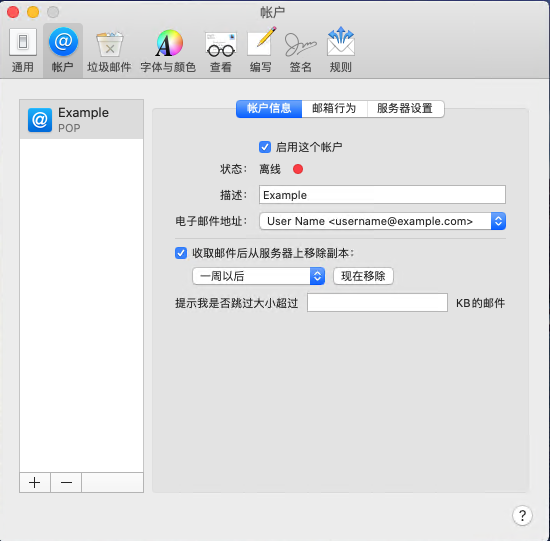The height and width of the screenshot is (541, 550).
Task: Select the 帐户信息 tab
Action: point(269,108)
